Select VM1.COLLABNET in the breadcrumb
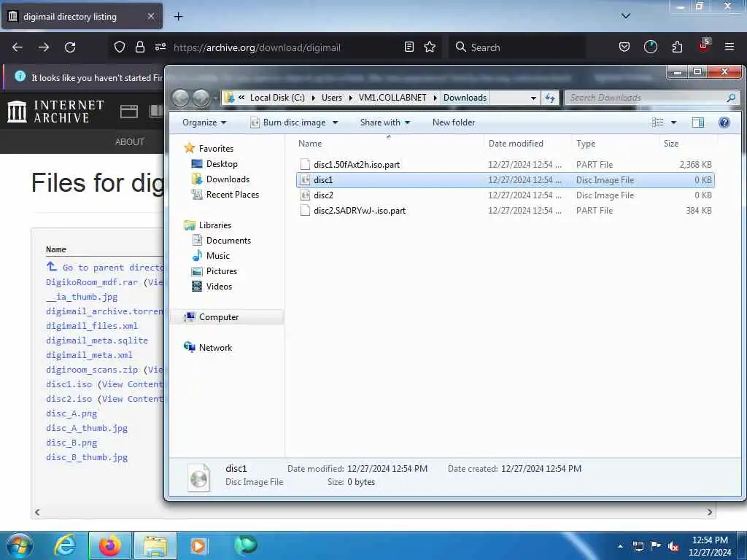Image resolution: width=747 pixels, height=560 pixels. [x=392, y=98]
